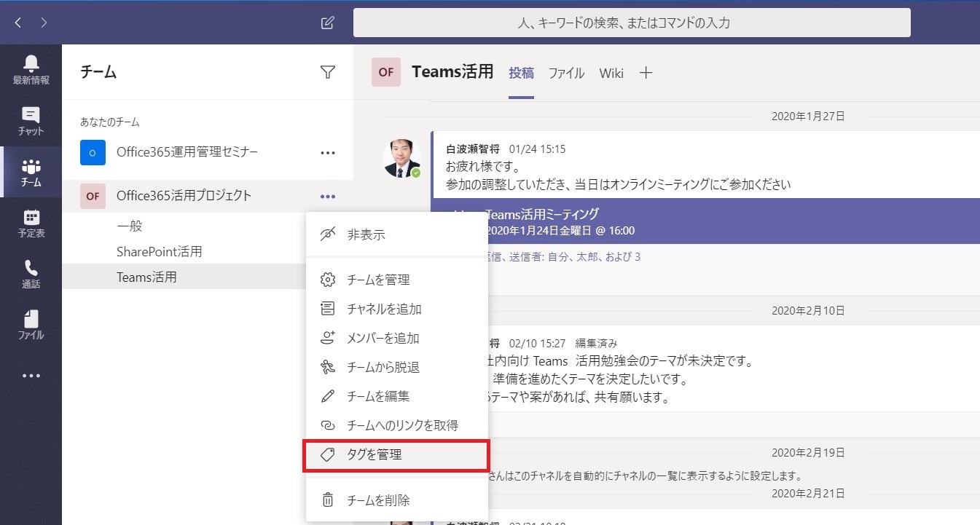This screenshot has height=525, width=980.
Task: Click Office365運用管理セミナー team avatar
Action: (93, 152)
